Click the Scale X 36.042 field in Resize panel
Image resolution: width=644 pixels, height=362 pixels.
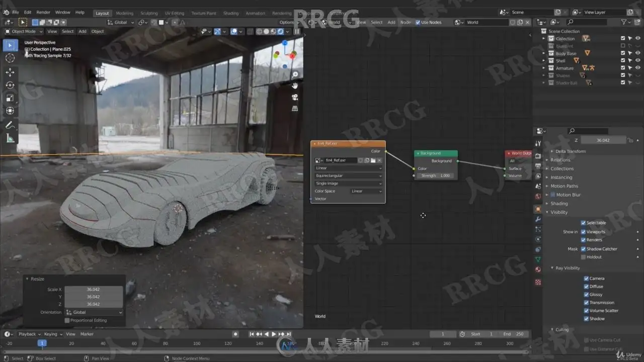coord(94,290)
